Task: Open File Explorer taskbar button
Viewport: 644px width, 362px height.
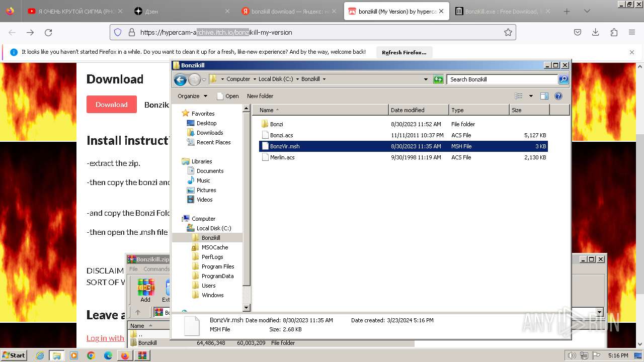Action: 56,355
